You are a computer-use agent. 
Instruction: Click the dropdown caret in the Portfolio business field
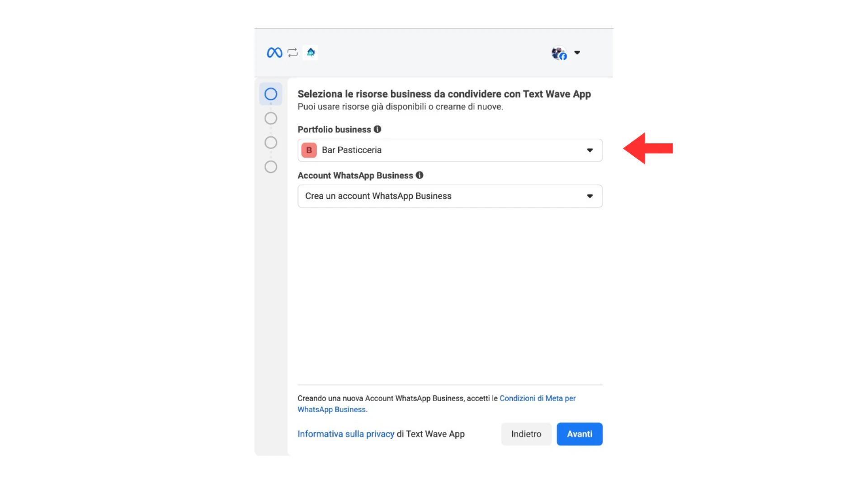[x=590, y=150]
